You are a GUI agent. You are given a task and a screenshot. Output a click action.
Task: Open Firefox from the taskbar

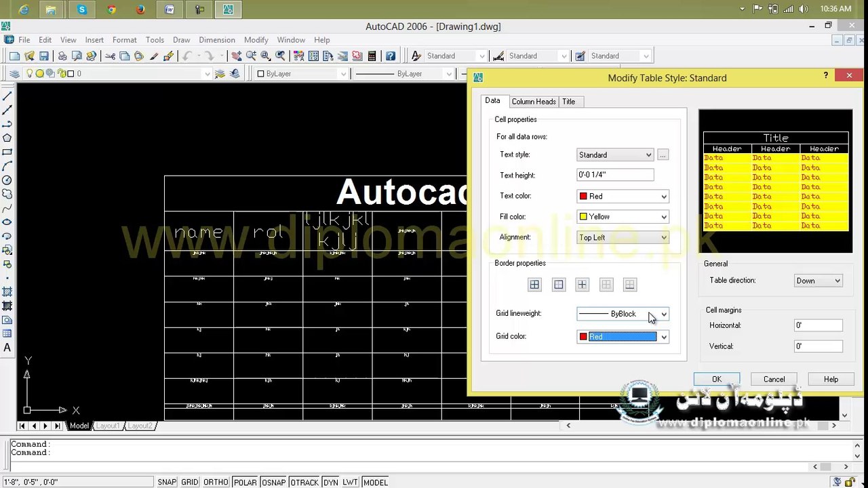(140, 9)
